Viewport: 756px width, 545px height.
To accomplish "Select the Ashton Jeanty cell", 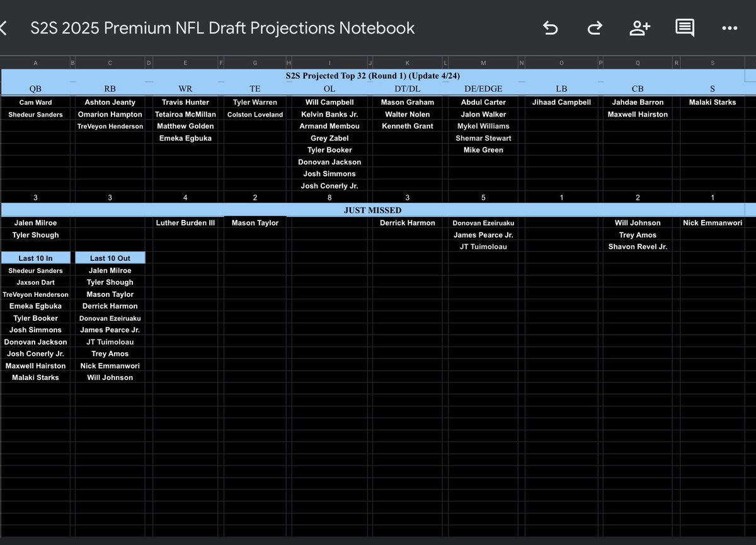I will (x=110, y=102).
